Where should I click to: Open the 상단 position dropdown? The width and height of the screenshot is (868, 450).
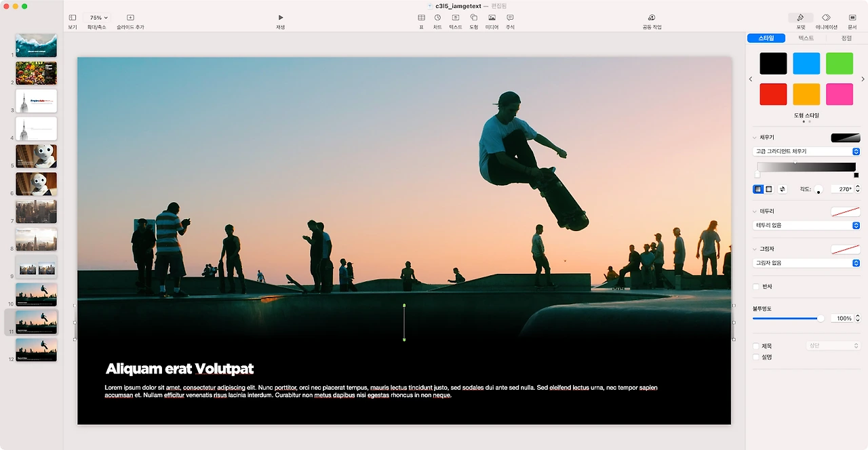pyautogui.click(x=833, y=346)
